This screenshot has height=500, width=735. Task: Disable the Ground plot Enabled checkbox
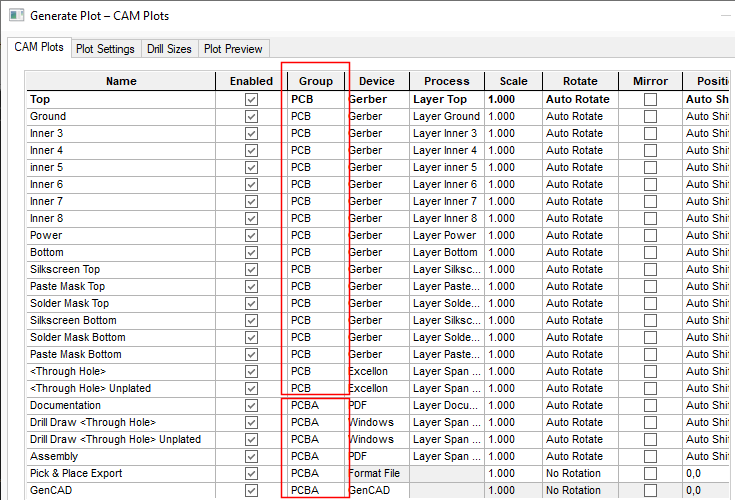251,117
